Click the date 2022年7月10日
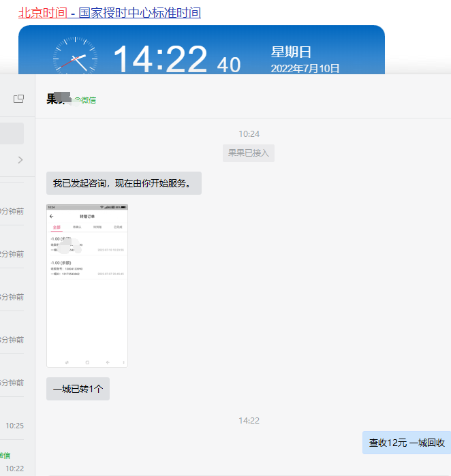 click(x=305, y=68)
